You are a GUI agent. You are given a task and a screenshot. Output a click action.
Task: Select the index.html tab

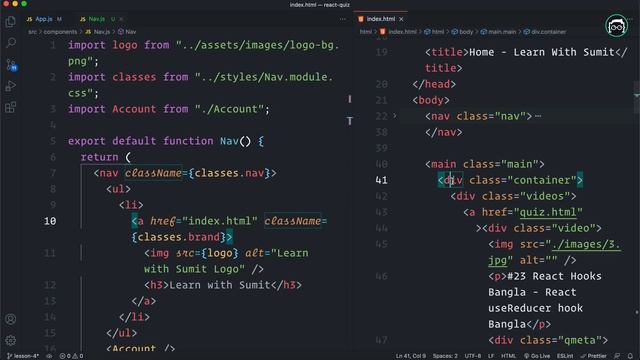[380, 19]
